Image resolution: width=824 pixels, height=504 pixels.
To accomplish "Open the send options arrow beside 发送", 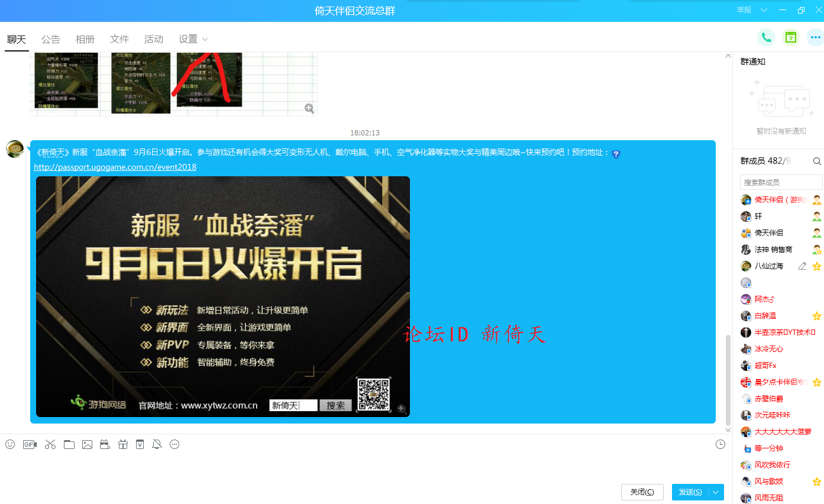I will (x=716, y=492).
